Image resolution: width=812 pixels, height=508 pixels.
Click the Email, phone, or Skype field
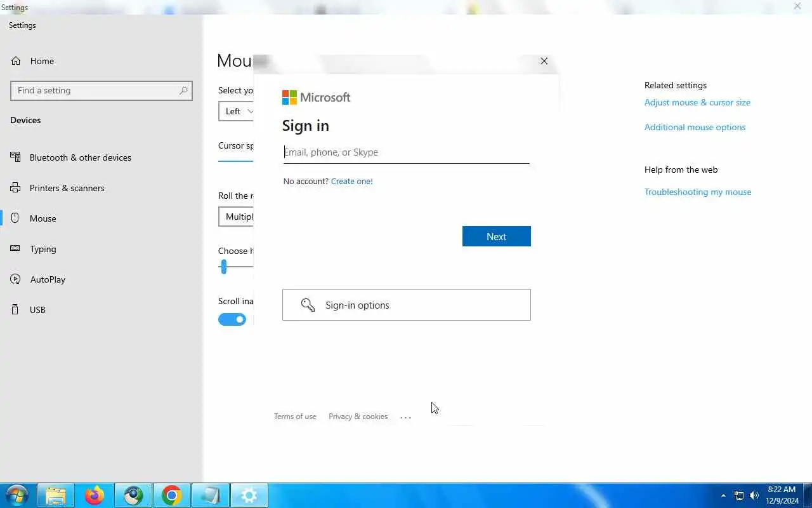click(x=406, y=152)
